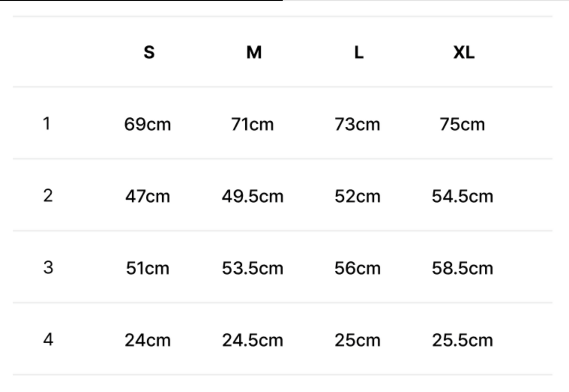Click the 49.5cm cell
The image size is (569, 392).
(252, 196)
